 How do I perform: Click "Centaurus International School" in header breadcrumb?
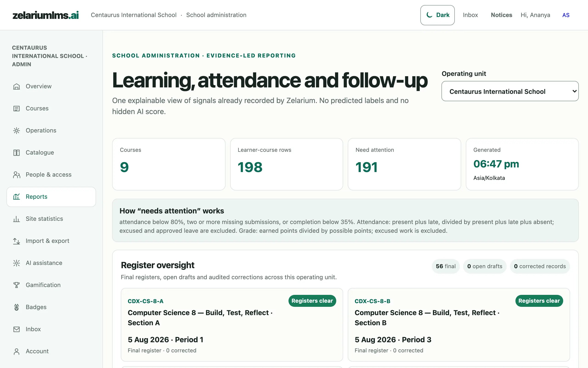134,15
